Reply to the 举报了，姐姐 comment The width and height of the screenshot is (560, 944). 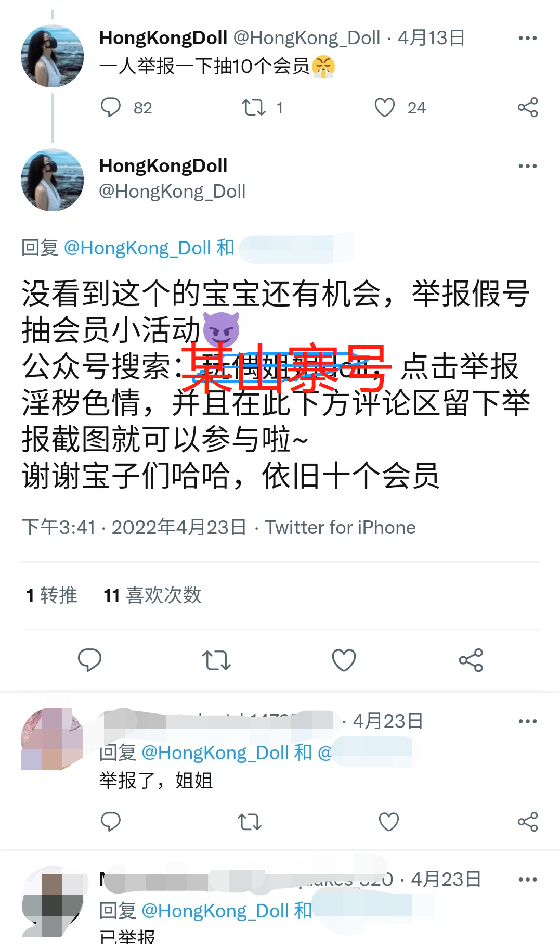[x=110, y=822]
